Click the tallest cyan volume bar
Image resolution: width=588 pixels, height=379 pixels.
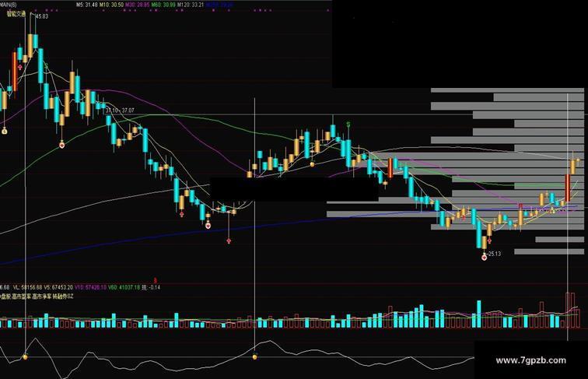pos(478,314)
